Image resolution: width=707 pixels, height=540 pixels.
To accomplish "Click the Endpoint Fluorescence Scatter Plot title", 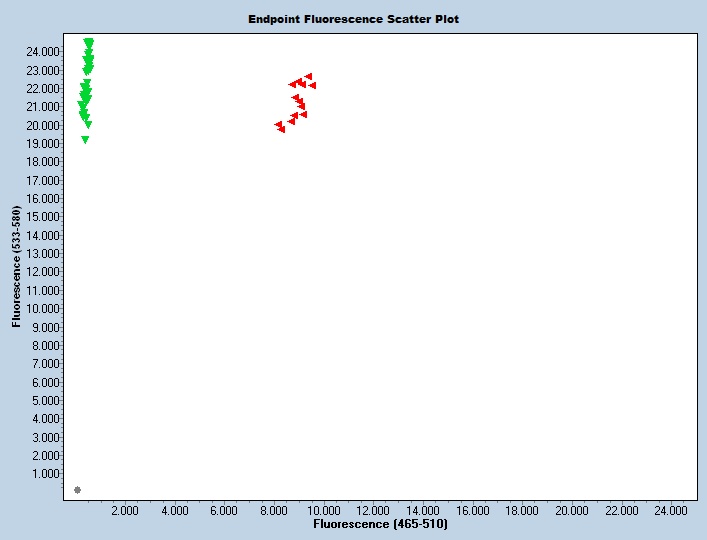I will 354,19.
